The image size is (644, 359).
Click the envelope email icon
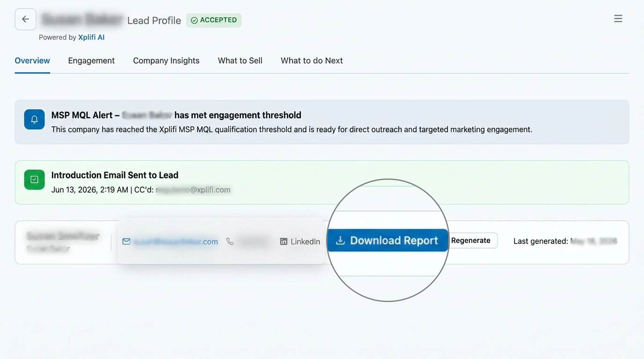(x=126, y=242)
